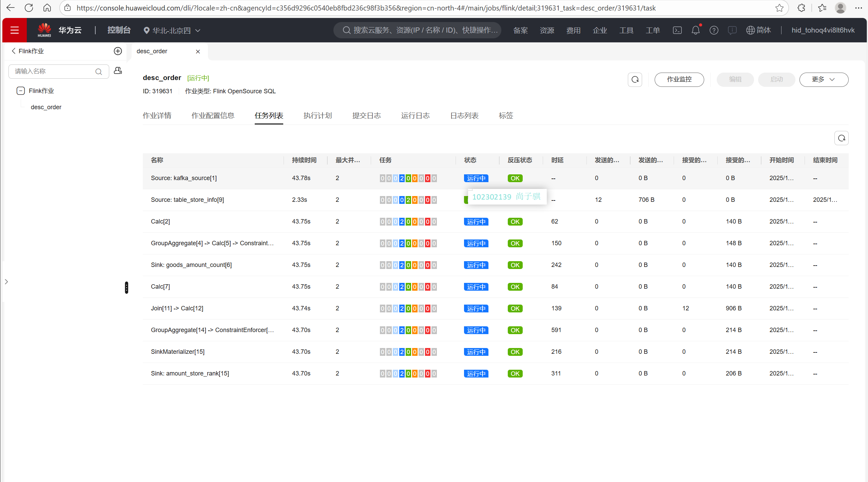Expand the collapsed left side panel arrow
Image resolution: width=868 pixels, height=482 pixels.
pos(6,282)
